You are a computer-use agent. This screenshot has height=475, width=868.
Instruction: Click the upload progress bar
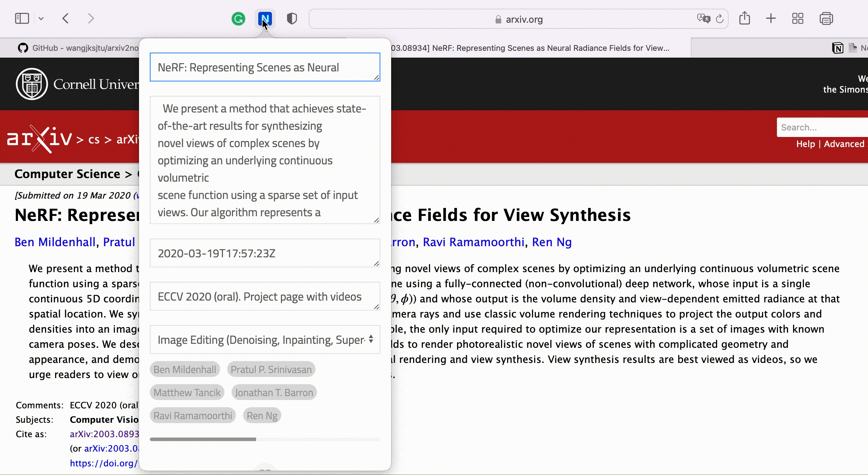point(265,439)
